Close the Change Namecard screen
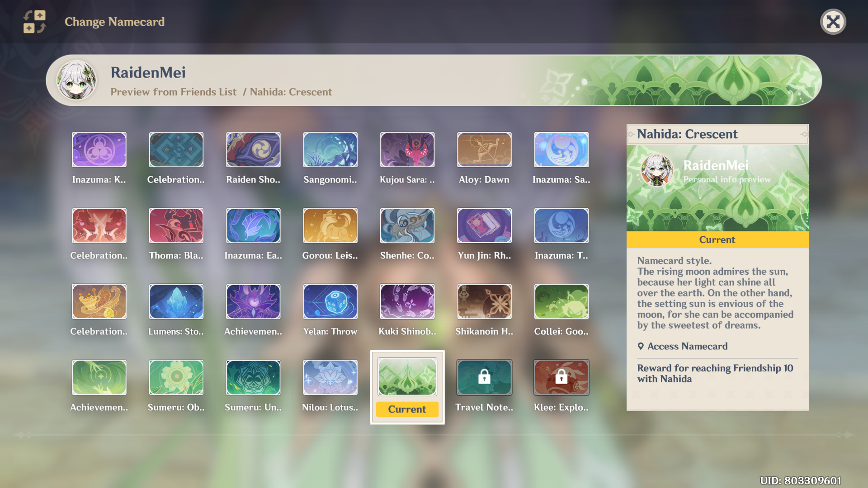This screenshot has width=868, height=488. pyautogui.click(x=833, y=22)
